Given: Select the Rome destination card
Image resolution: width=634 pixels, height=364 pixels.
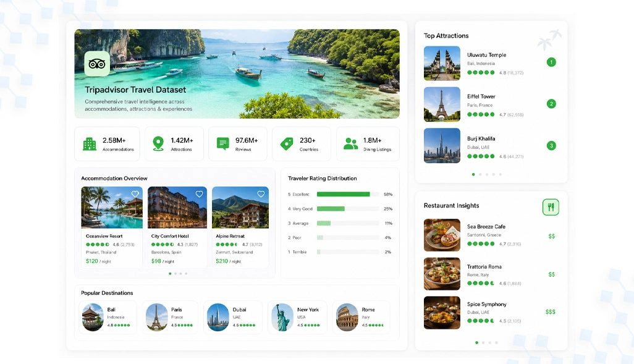Looking at the screenshot, I should coord(361,318).
